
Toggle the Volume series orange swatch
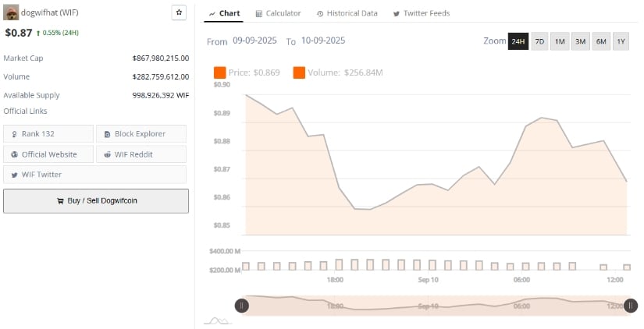click(x=299, y=73)
